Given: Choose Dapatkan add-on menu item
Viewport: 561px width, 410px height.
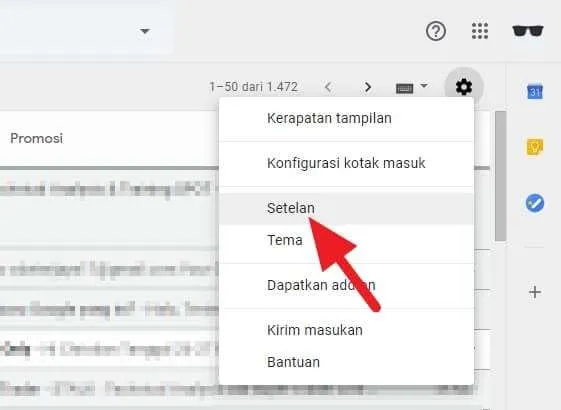Looking at the screenshot, I should pos(346,285).
